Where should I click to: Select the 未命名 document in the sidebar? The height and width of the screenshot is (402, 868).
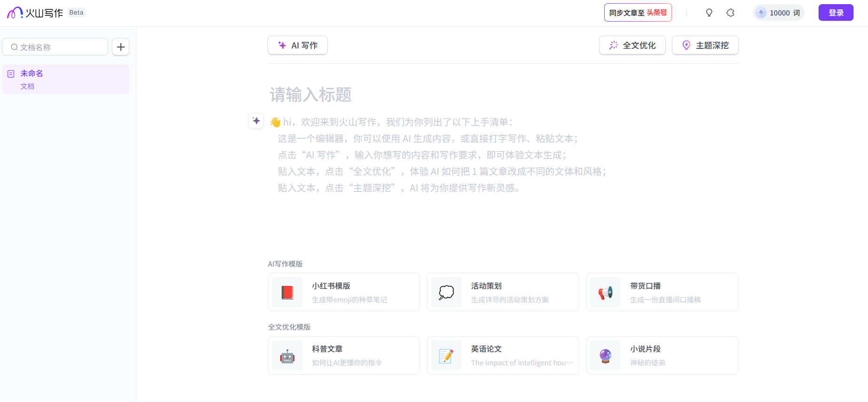coord(65,79)
